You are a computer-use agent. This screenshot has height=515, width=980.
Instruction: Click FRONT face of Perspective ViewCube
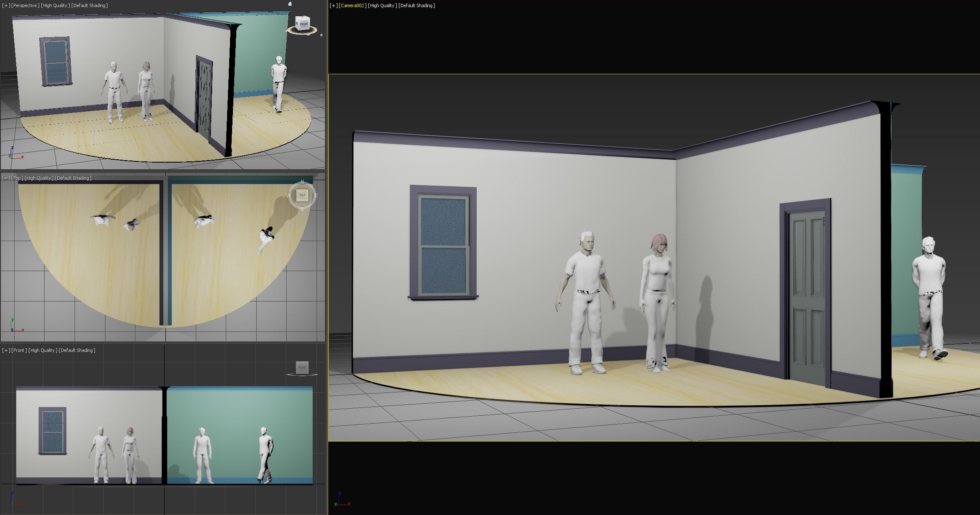tap(304, 24)
